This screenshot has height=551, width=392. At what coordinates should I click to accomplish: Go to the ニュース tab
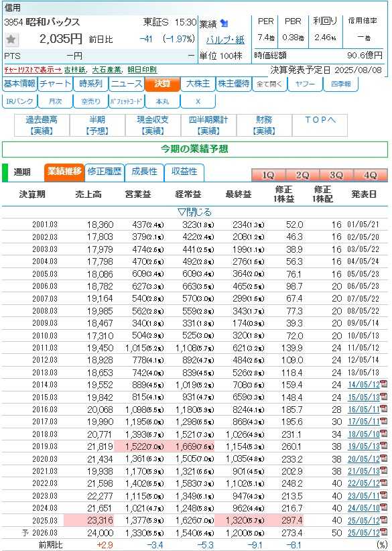point(127,84)
